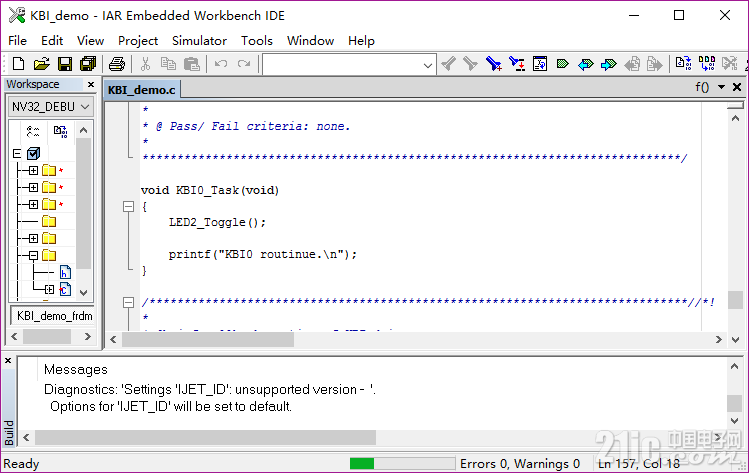Jump to previous bookmark with left arrow icon
Screen dimensions: 749x473
click(x=586, y=64)
